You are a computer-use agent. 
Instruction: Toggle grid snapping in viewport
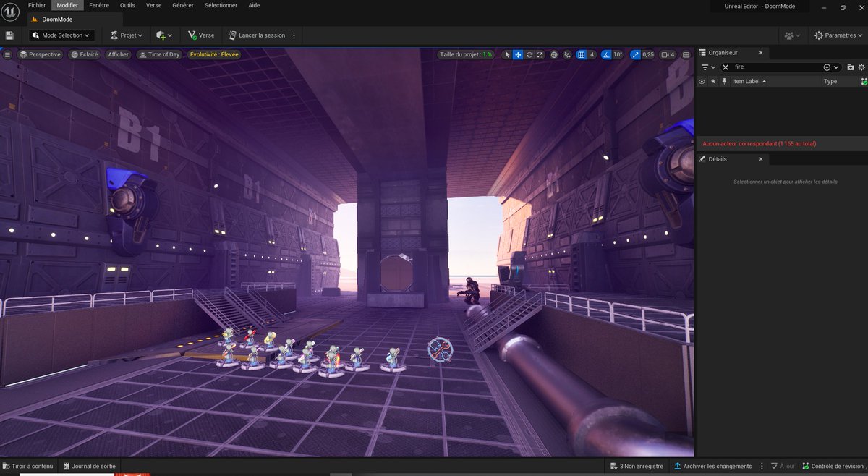coord(581,54)
